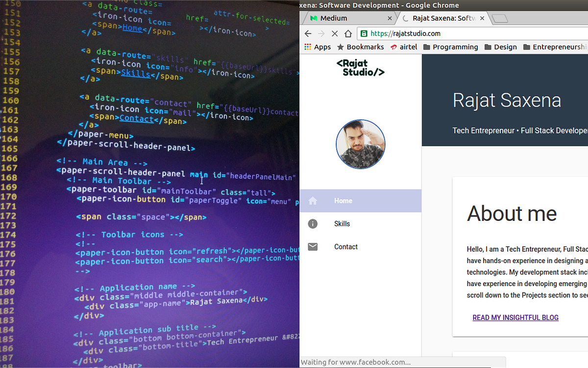Click the circular profile photo
The height and width of the screenshot is (368, 588).
coord(361,144)
